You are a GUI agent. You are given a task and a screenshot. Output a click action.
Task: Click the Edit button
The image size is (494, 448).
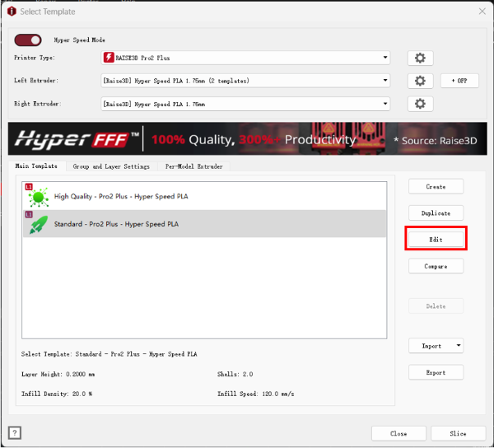coord(436,240)
